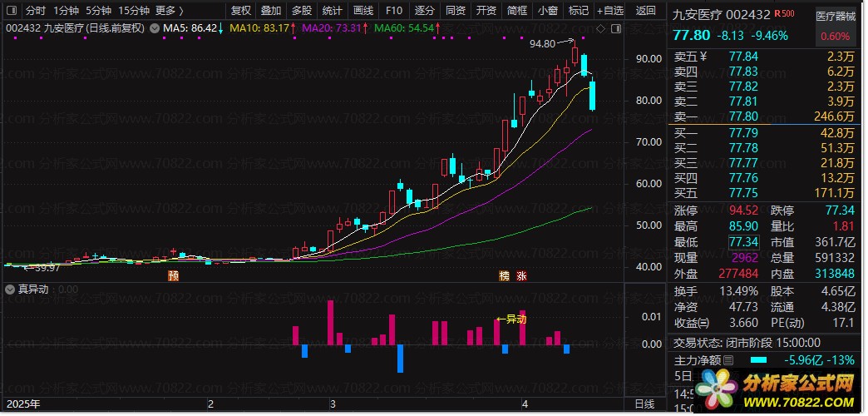Select the 买五 77.75 order row
Screen dimensions: 868x416
coord(764,193)
